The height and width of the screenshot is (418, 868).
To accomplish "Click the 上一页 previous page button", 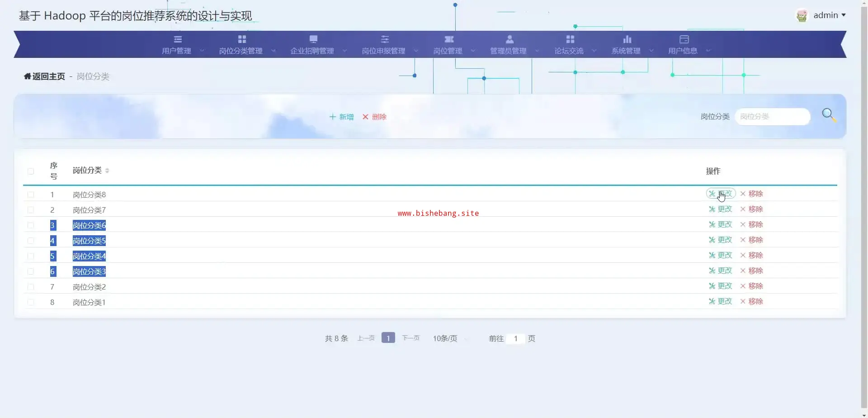I will 366,338.
